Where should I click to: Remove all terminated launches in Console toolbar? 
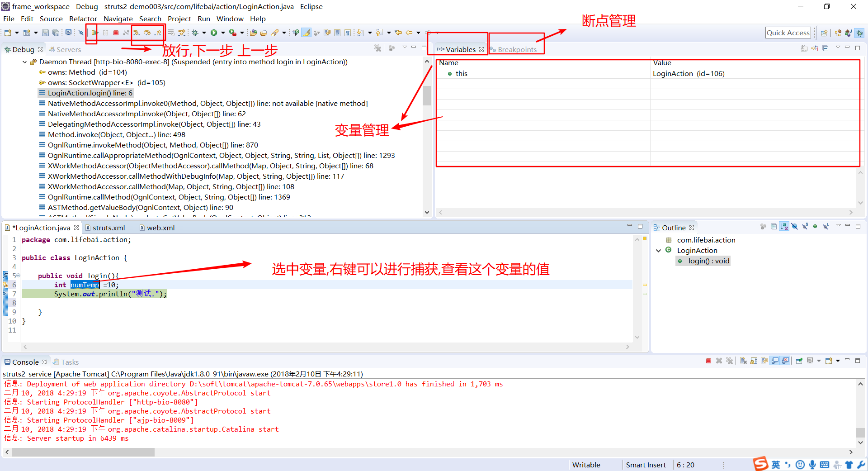tap(730, 361)
